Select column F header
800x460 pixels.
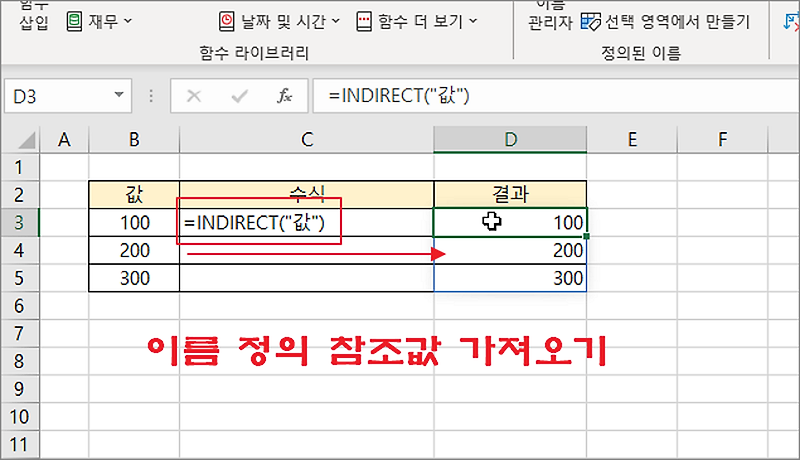[722, 139]
